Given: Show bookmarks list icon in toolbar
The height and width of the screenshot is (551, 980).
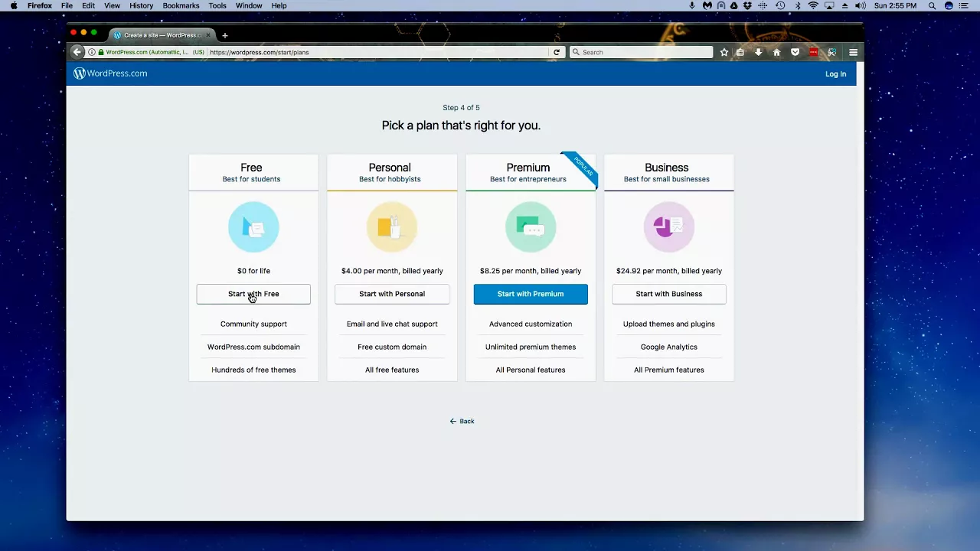Looking at the screenshot, I should point(740,52).
